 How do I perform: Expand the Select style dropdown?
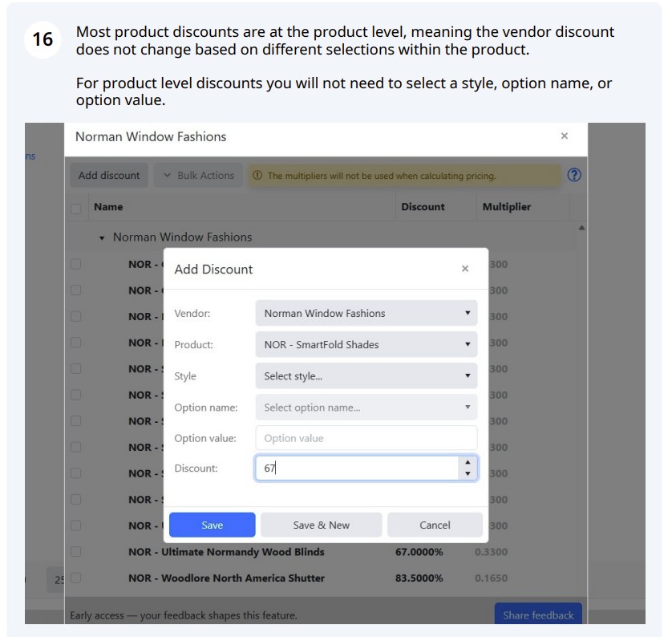click(366, 376)
